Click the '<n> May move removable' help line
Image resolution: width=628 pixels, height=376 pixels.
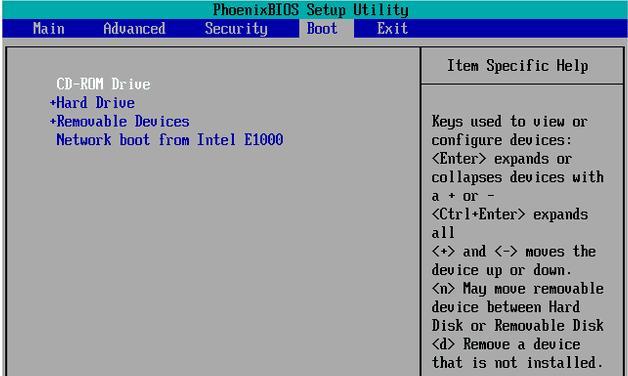[517, 289]
